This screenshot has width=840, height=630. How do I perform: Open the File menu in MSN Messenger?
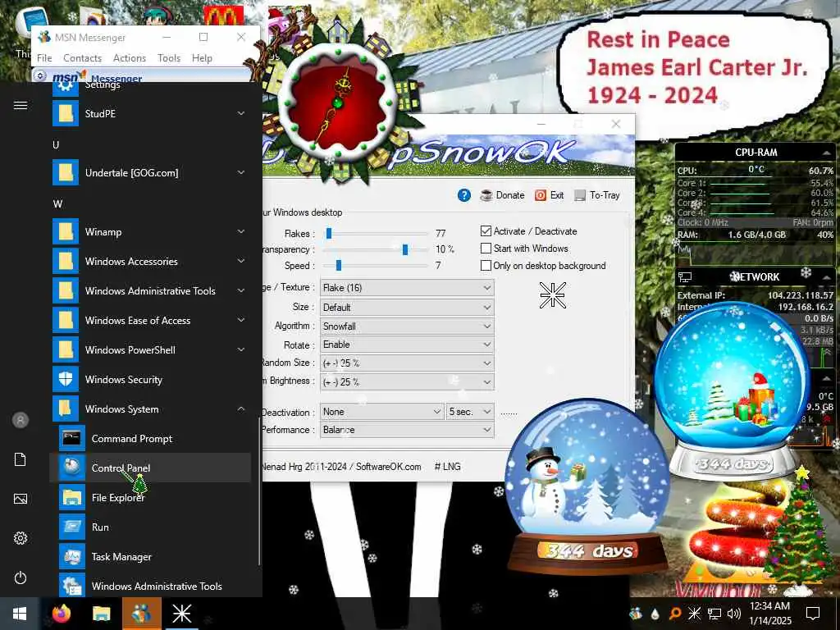[x=44, y=58]
